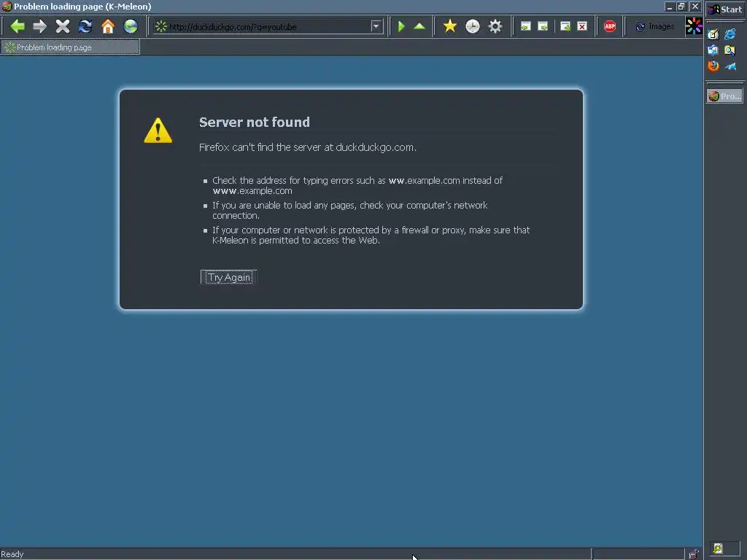Select the 'Problem loading page' tab
This screenshot has height=560, width=747.
coord(70,47)
